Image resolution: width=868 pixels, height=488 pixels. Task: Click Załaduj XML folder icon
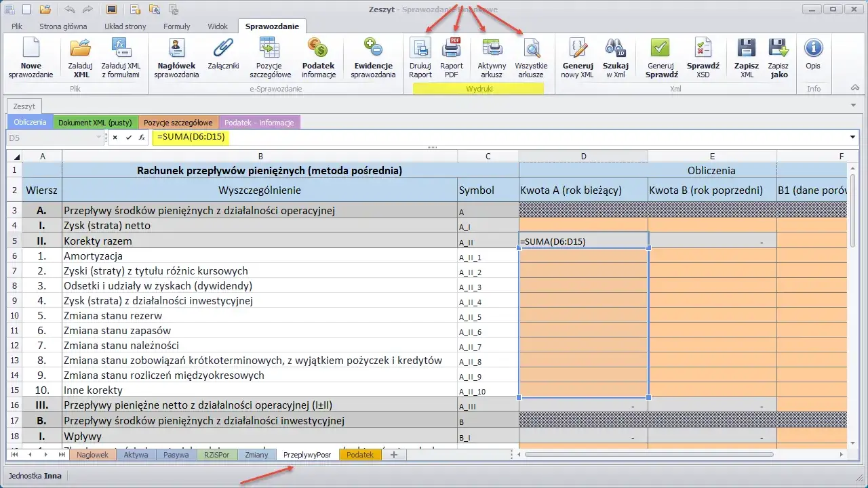point(80,49)
